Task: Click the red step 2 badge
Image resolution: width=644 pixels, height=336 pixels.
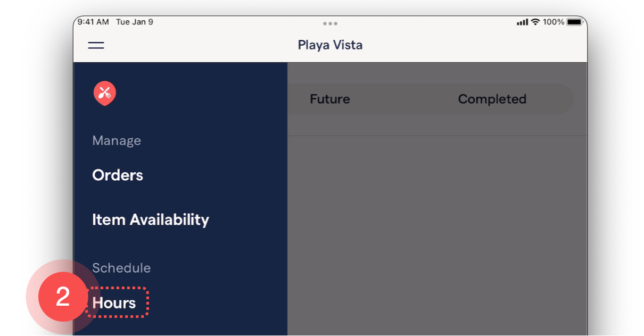Action: (x=63, y=297)
